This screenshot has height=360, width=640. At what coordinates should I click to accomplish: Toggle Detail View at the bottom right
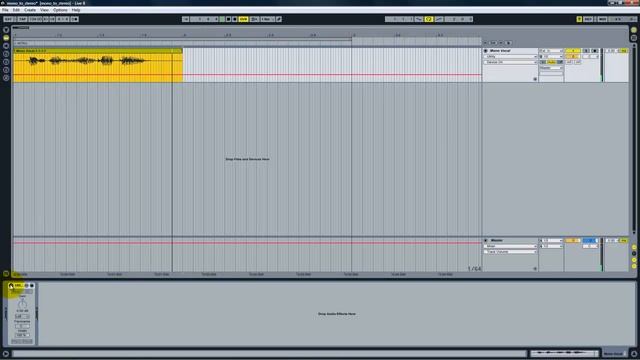[x=634, y=354]
